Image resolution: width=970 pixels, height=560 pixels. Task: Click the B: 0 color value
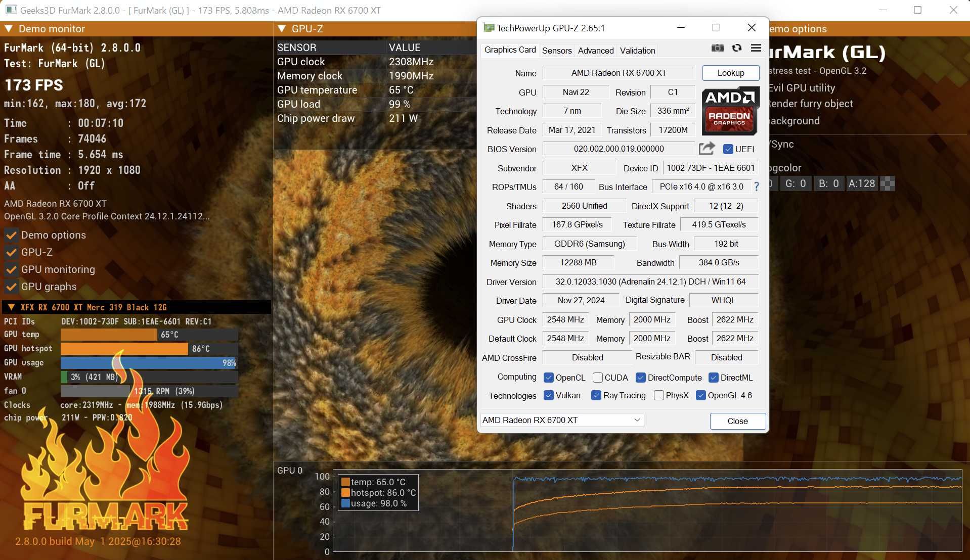(x=828, y=183)
